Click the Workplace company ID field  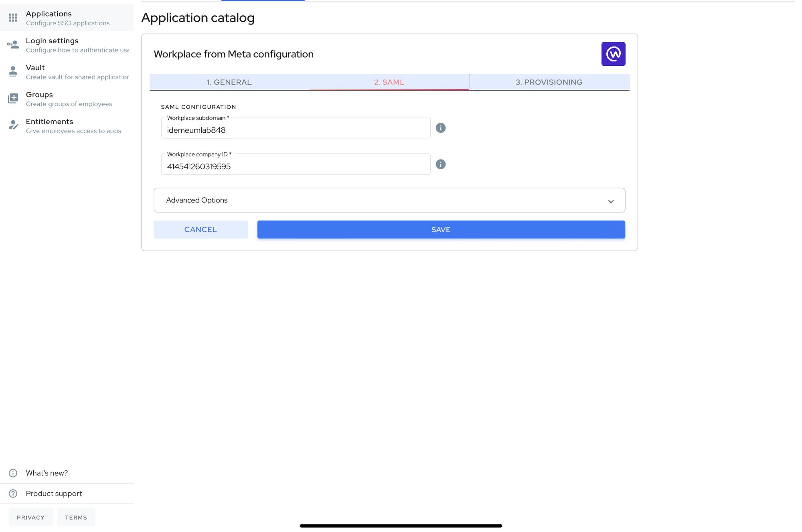click(x=296, y=164)
